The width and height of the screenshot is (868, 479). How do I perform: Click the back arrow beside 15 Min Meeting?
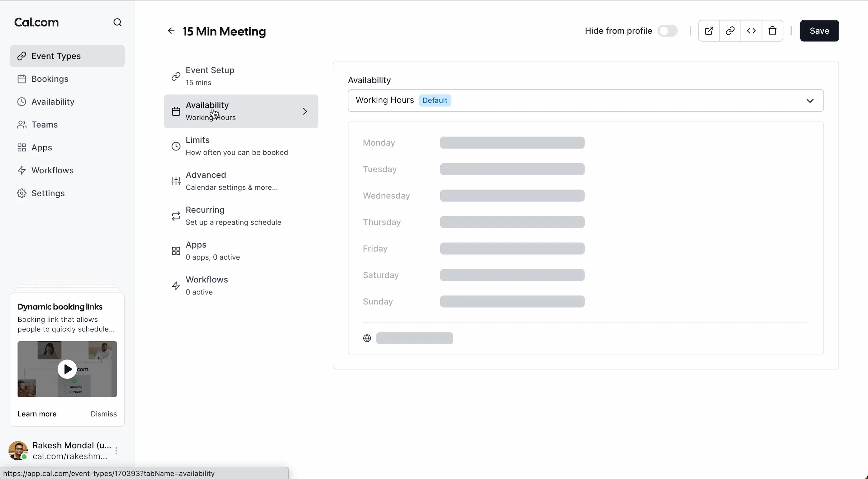171,31
